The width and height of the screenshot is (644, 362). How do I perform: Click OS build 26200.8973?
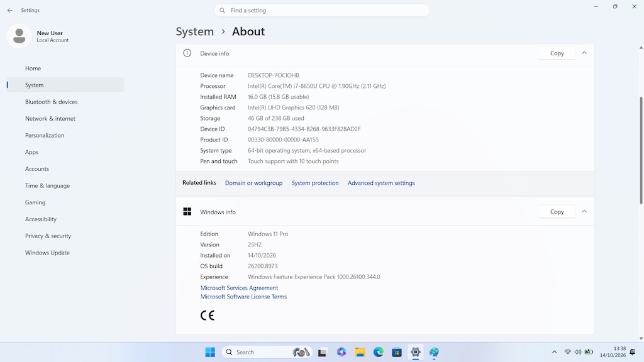tap(262, 266)
